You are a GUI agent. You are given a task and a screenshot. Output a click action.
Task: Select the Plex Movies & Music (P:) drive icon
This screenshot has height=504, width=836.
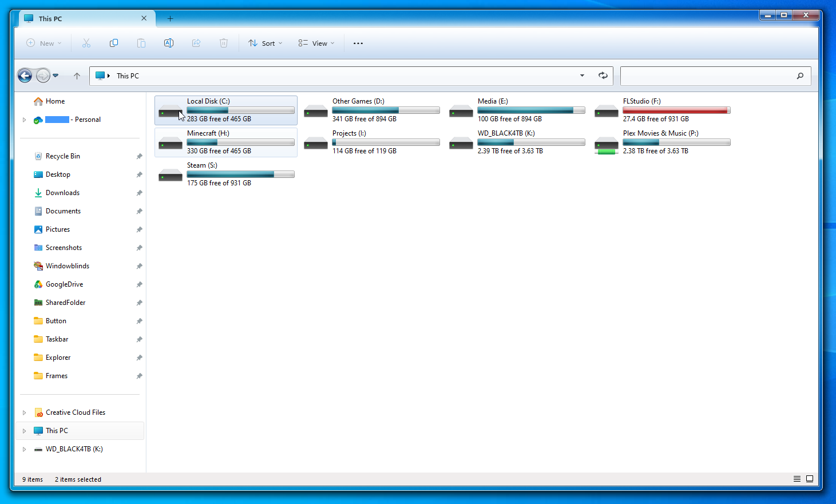pos(607,145)
